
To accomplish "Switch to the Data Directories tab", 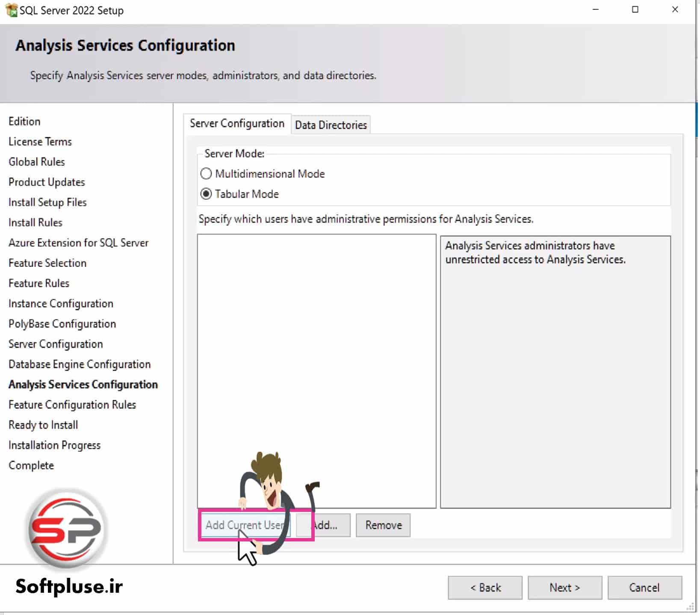I will pos(331,124).
